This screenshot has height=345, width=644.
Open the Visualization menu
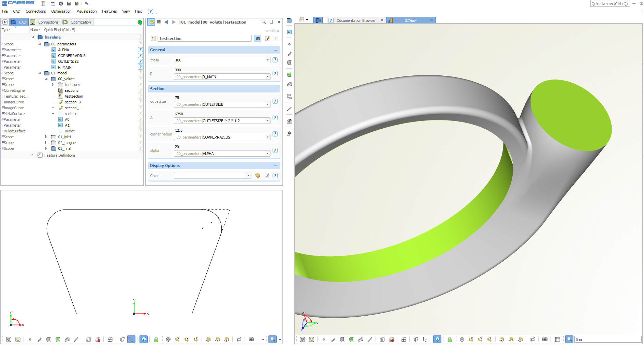(x=87, y=11)
